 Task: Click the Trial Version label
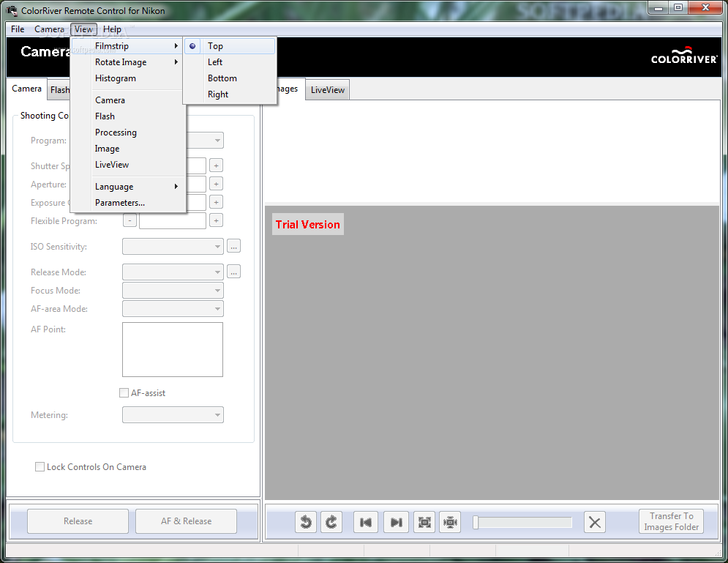pyautogui.click(x=307, y=224)
